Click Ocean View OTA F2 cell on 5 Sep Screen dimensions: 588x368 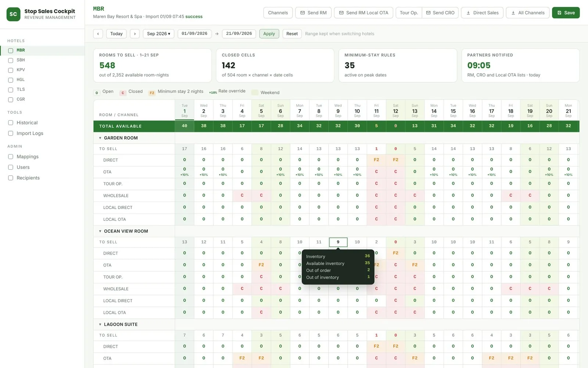coord(261,265)
